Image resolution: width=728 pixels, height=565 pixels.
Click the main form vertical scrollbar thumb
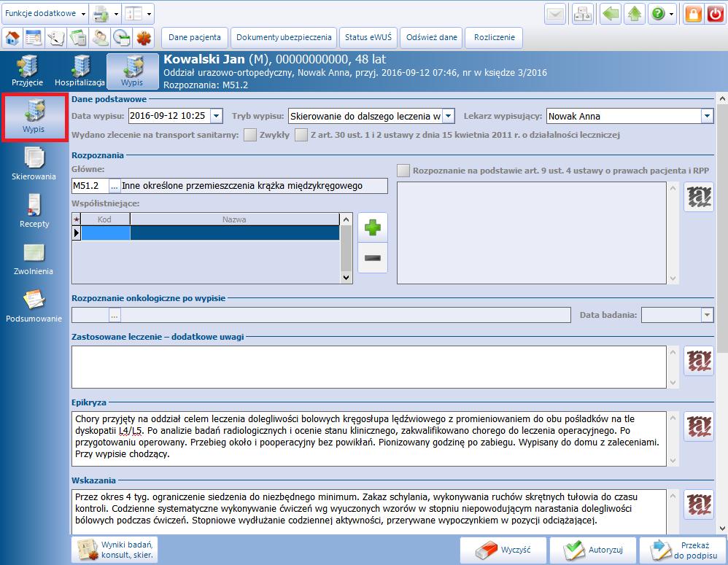click(722, 229)
